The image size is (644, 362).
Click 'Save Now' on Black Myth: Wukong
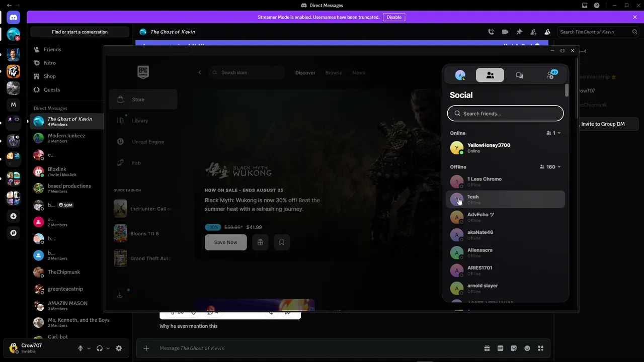[x=225, y=242]
